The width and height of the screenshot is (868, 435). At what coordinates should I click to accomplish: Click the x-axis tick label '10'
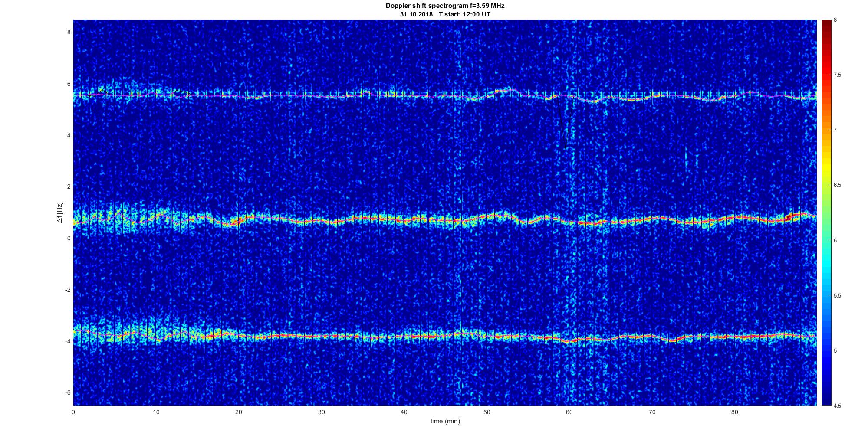[x=156, y=412]
